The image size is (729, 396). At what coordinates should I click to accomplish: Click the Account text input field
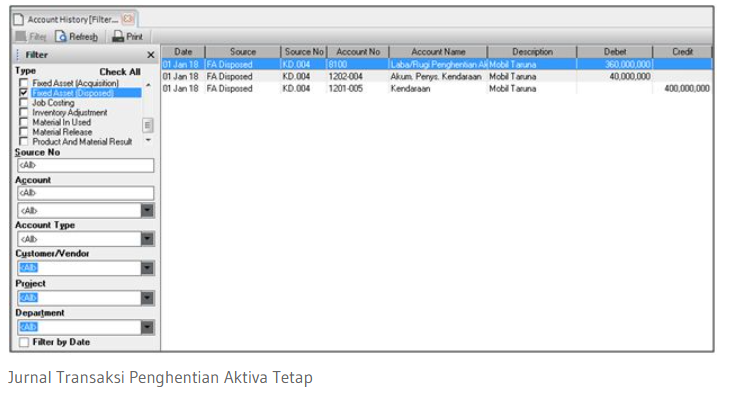[x=86, y=193]
